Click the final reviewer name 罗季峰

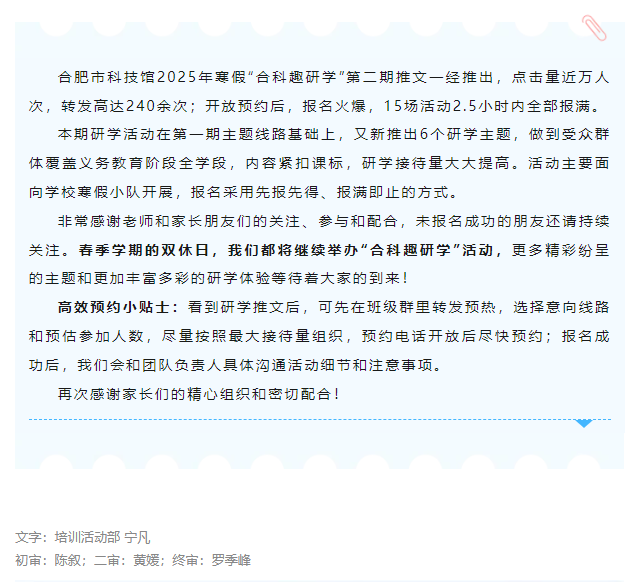[x=231, y=560]
